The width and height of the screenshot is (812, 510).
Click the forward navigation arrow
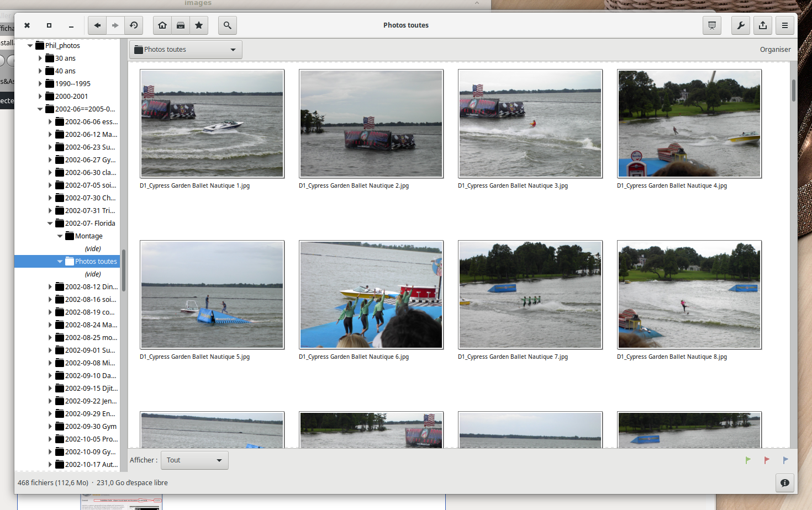[x=115, y=25]
